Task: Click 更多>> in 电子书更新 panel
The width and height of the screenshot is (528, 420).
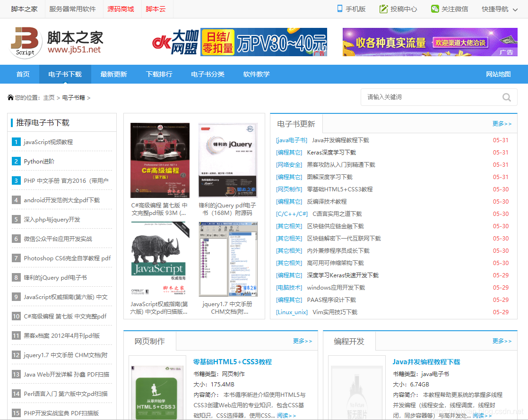Action: point(502,124)
